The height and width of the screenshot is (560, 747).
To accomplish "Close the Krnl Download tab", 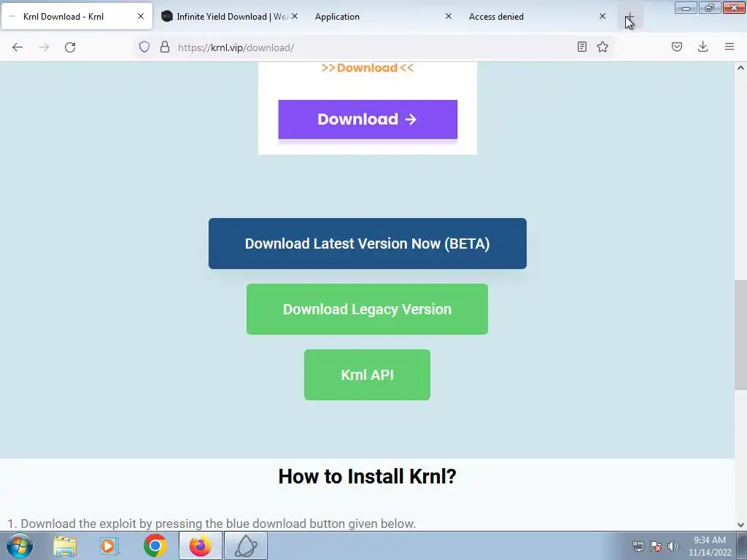I will 141,16.
